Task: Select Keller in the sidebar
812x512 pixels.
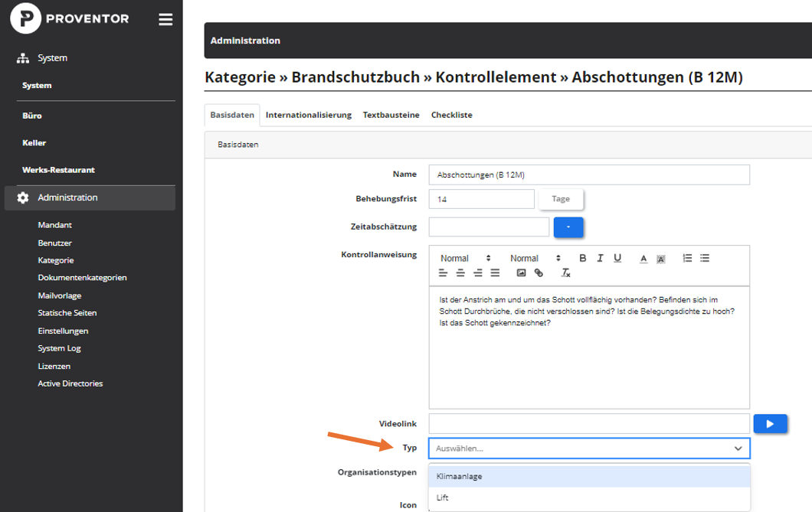Action: click(x=34, y=143)
